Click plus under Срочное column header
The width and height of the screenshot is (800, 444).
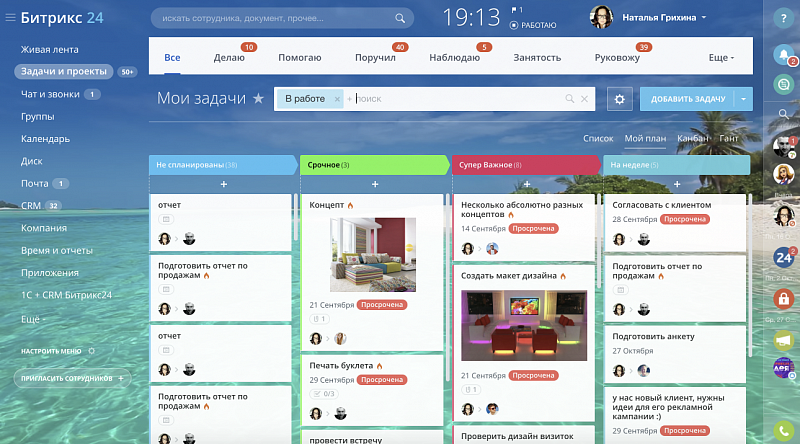pyautogui.click(x=374, y=184)
